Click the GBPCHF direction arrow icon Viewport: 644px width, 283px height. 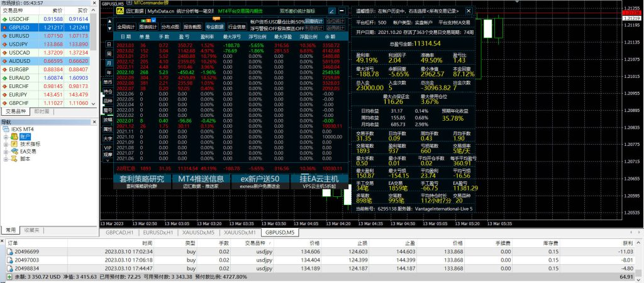[4, 103]
